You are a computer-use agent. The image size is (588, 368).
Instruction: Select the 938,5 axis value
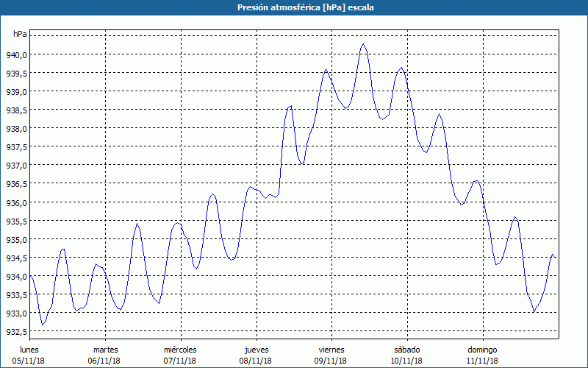pyautogui.click(x=16, y=111)
